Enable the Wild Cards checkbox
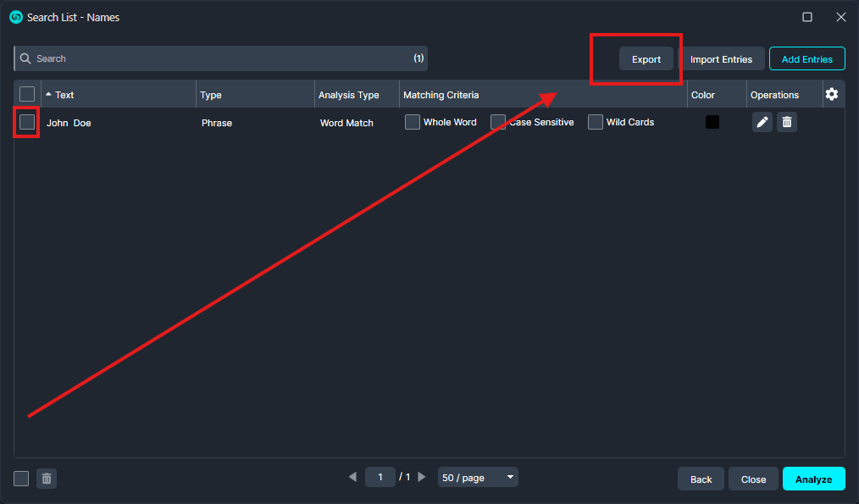 pos(596,122)
